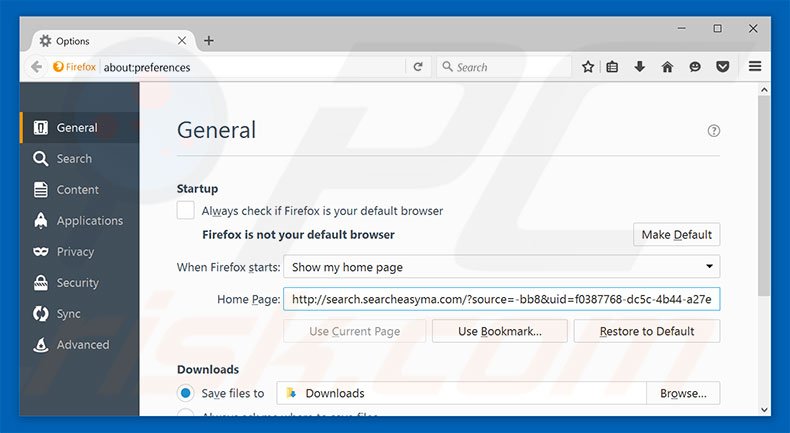The image size is (790, 433).
Task: Open the Privacy preferences category
Action: 79,252
